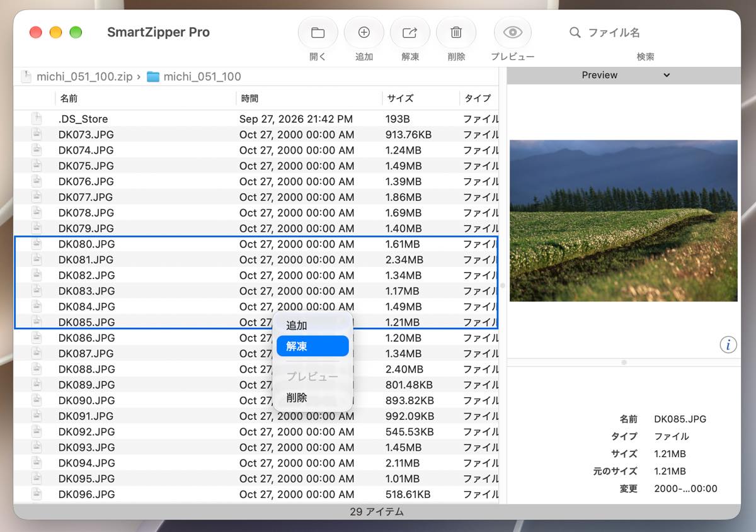
Task: Click the Extract (解凍) toolbar icon
Action: [x=409, y=33]
